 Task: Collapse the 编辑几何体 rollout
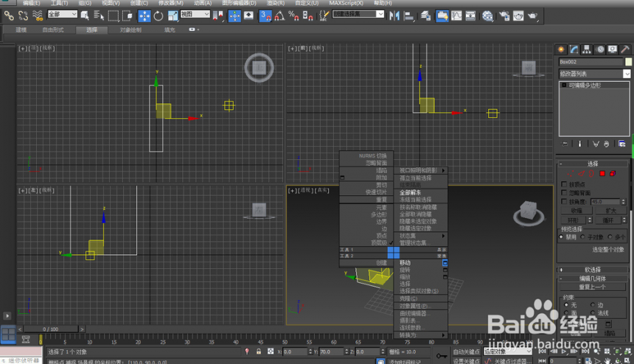tap(593, 279)
